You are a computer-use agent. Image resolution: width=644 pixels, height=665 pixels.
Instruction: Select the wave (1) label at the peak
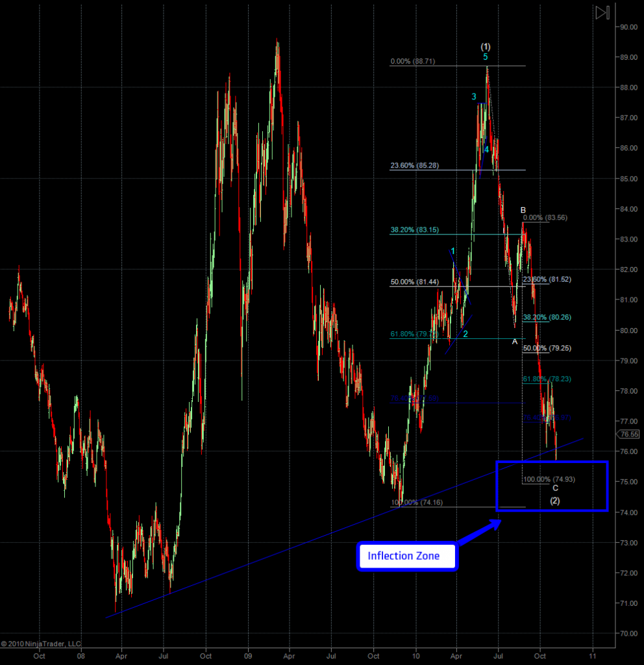[x=486, y=47]
